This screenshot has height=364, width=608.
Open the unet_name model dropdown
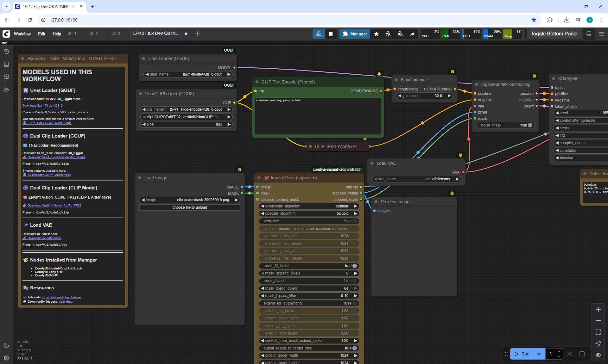pyautogui.click(x=188, y=74)
